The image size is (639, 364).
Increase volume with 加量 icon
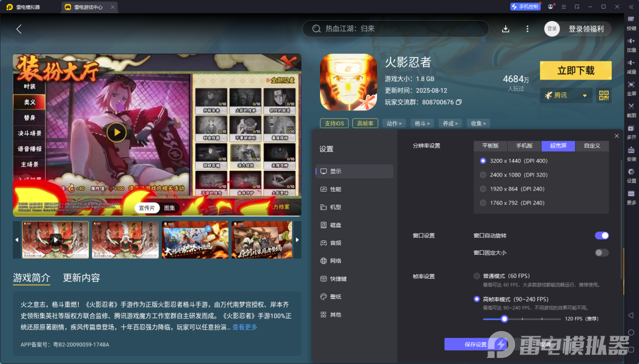coord(631,44)
